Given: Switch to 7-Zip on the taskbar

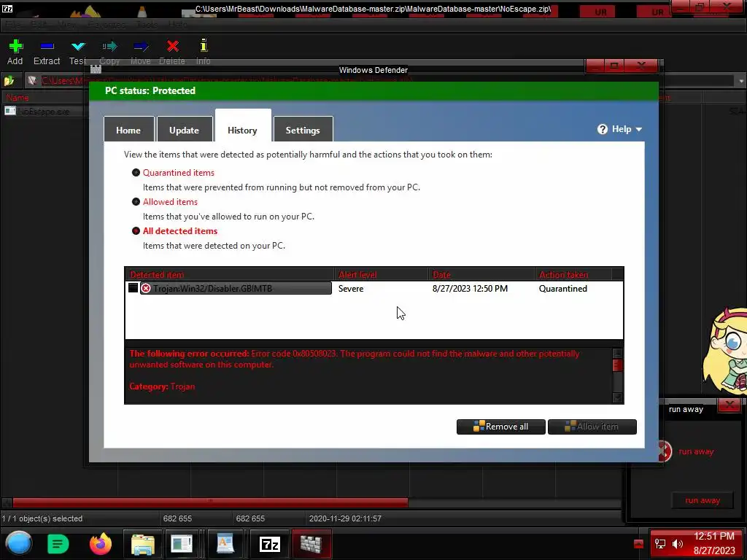Looking at the screenshot, I should pos(270,544).
